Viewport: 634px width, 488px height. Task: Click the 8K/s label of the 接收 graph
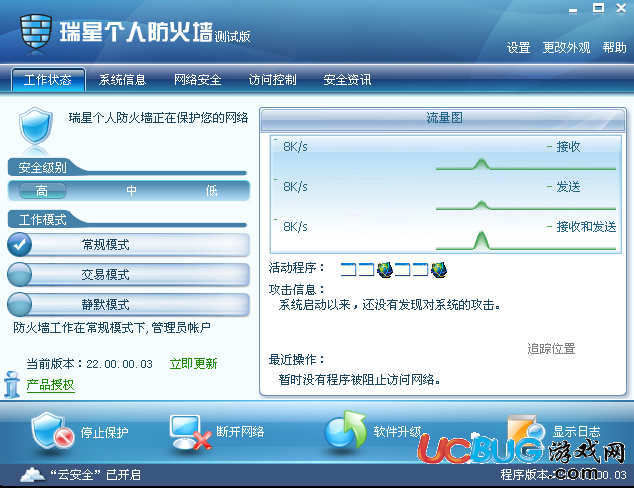[295, 147]
